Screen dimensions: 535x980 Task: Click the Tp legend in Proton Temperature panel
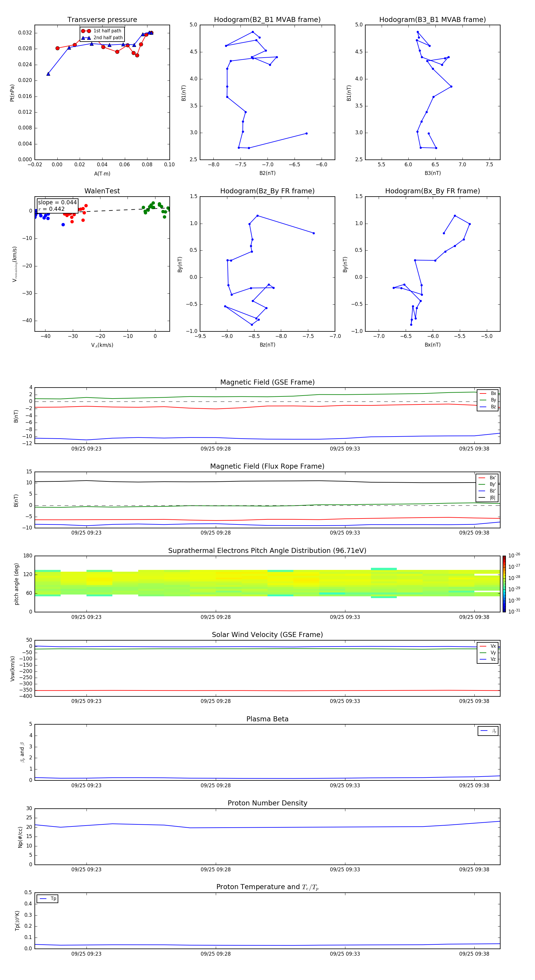pos(48,899)
